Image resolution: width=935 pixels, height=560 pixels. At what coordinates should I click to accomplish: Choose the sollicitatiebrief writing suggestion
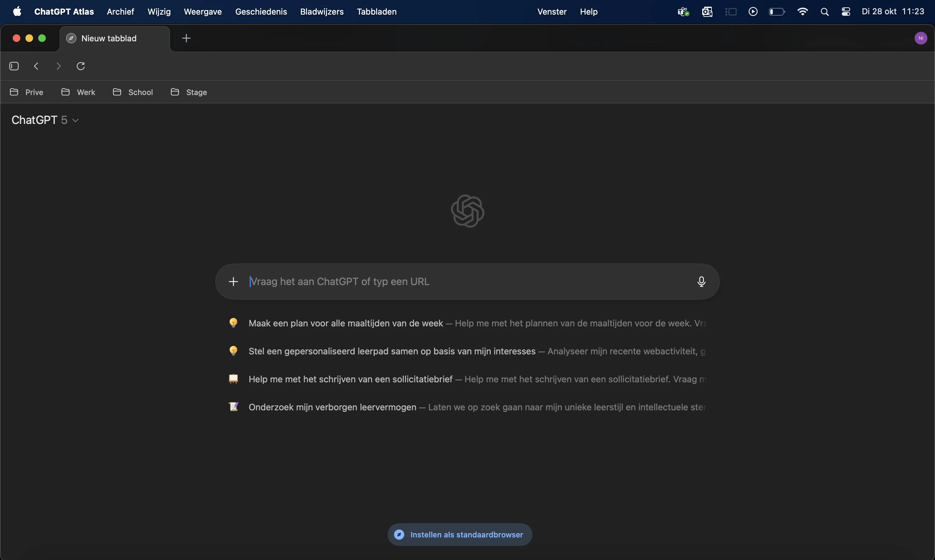click(x=350, y=379)
